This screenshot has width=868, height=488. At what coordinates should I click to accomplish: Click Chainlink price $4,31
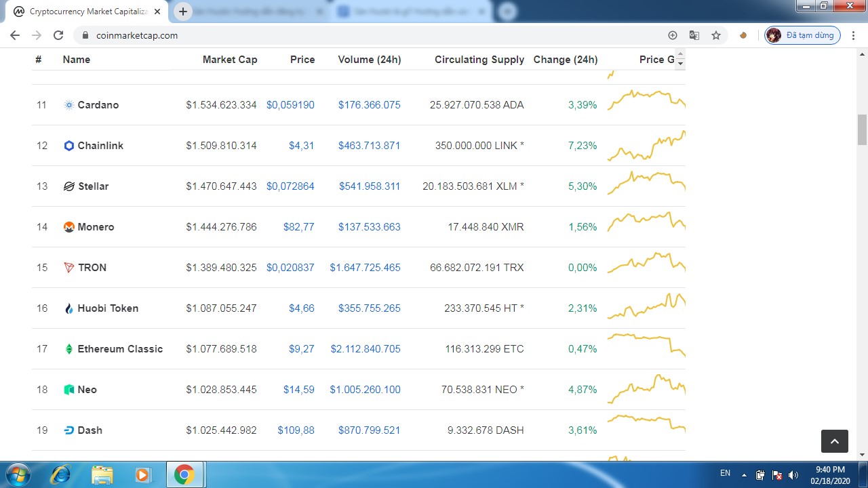(x=302, y=146)
